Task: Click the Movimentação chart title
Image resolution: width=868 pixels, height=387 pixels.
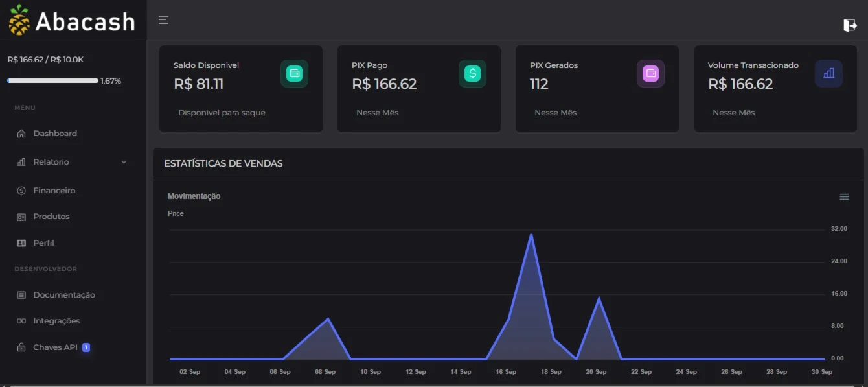Action: [194, 196]
